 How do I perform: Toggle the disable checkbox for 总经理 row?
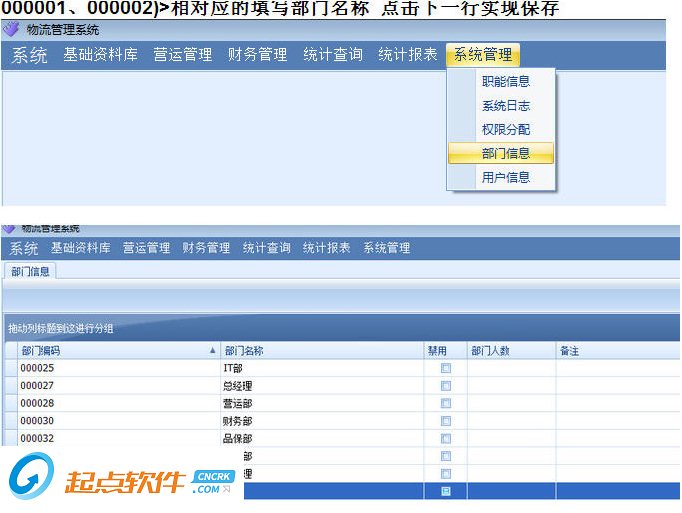tap(445, 386)
